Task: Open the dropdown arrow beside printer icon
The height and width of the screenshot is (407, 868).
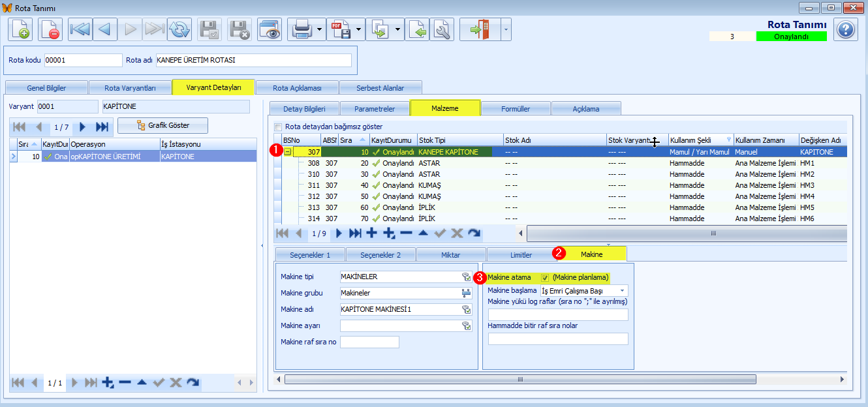Action: click(319, 30)
